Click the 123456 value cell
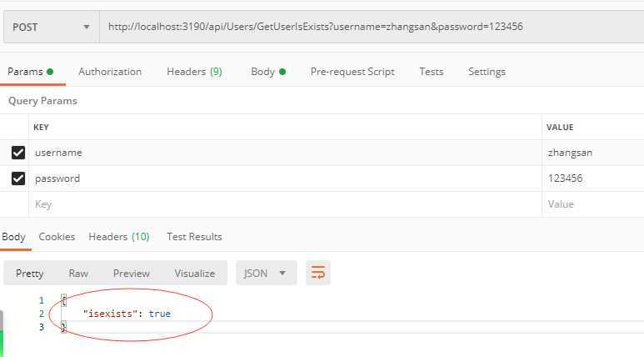The image size is (644, 357). pos(593,178)
